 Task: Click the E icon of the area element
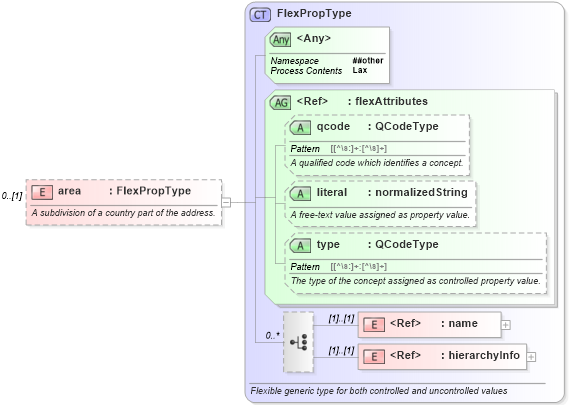[x=42, y=192]
